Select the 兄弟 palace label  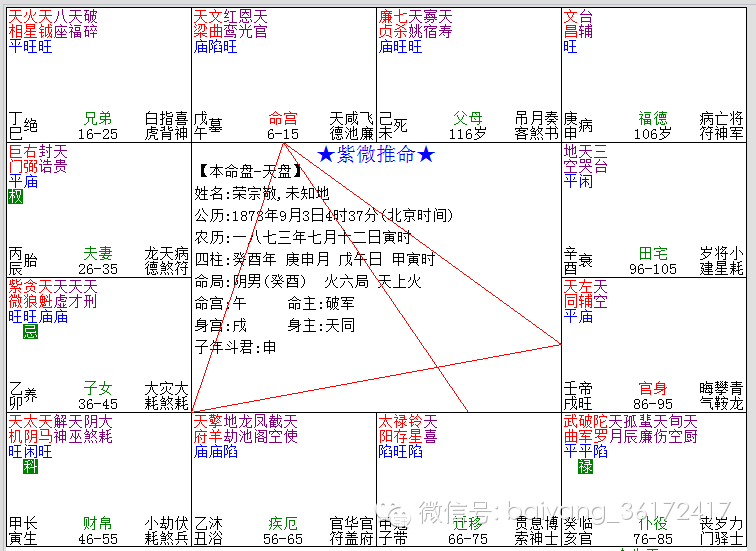click(98, 118)
